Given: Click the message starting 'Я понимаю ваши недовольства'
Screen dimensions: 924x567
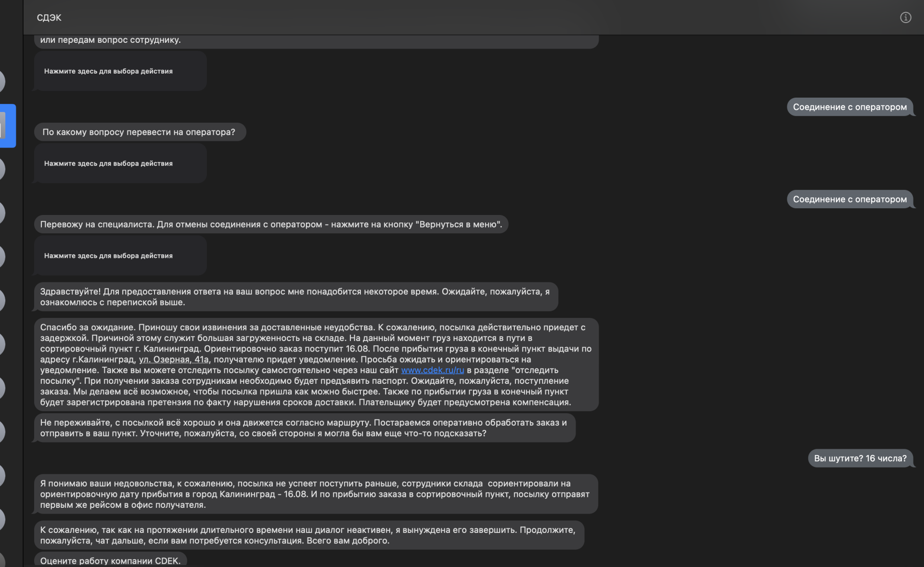Looking at the screenshot, I should pos(316,494).
